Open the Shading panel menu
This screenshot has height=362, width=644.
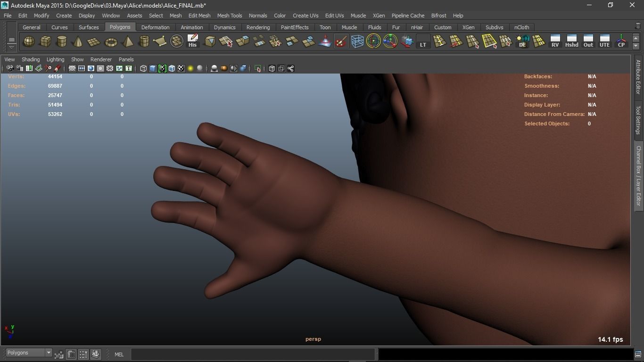(x=31, y=59)
